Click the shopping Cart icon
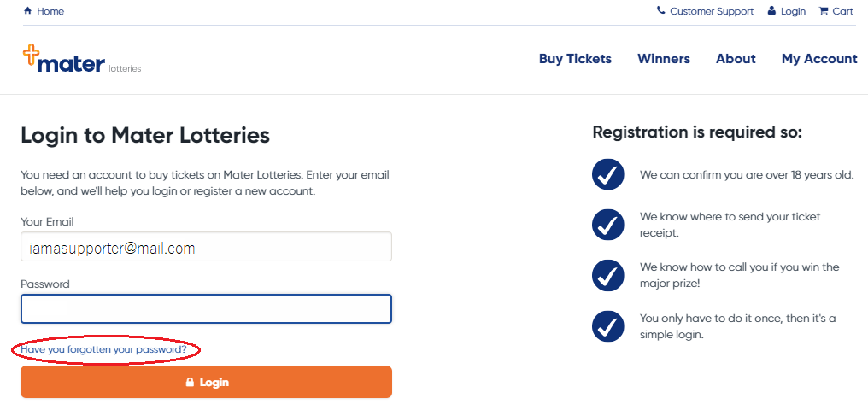 pyautogui.click(x=824, y=10)
